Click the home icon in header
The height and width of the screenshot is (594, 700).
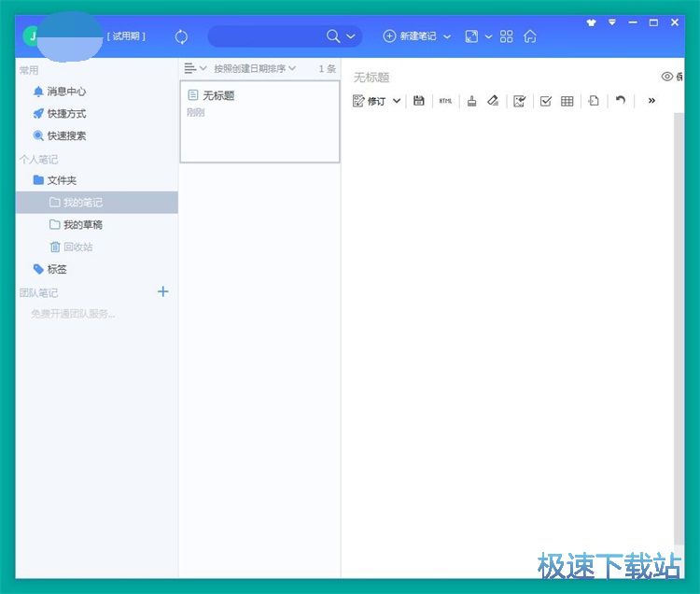click(x=530, y=36)
